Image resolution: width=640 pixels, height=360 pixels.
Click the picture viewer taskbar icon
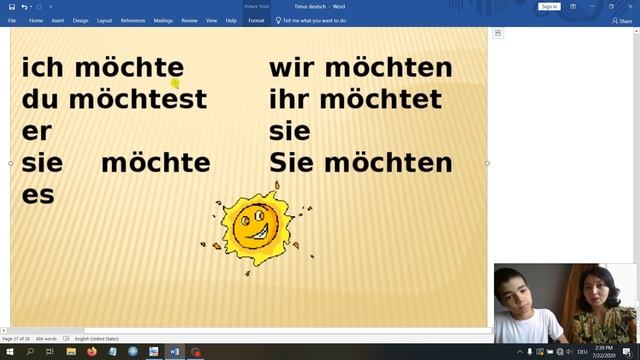153,351
